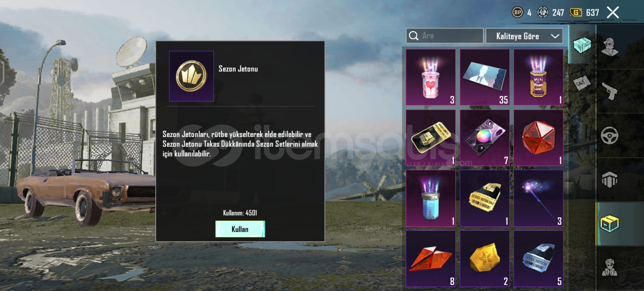
Task: Open the vehicle steering wheel category
Action: tap(609, 135)
